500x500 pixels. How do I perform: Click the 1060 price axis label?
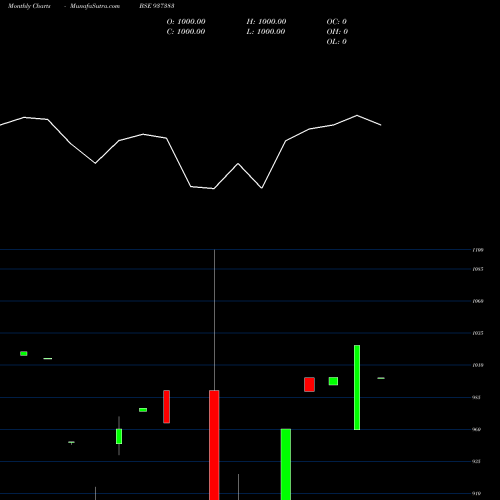pyautogui.click(x=478, y=301)
